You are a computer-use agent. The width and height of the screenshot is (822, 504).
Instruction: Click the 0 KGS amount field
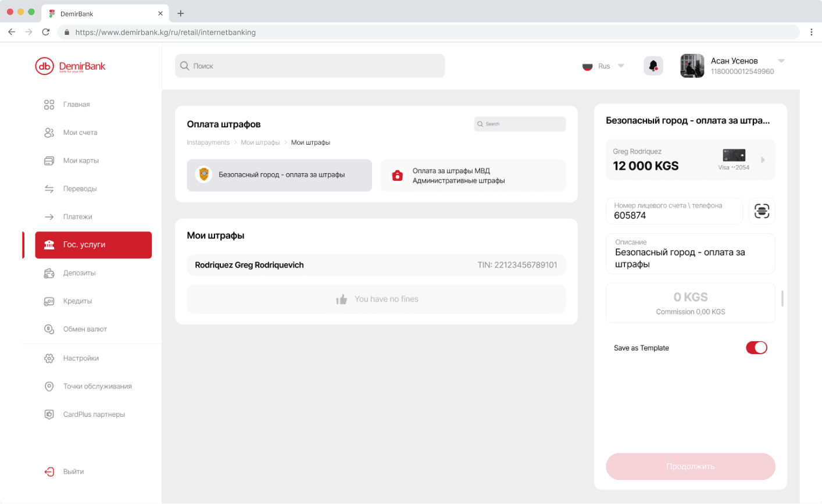pos(691,303)
